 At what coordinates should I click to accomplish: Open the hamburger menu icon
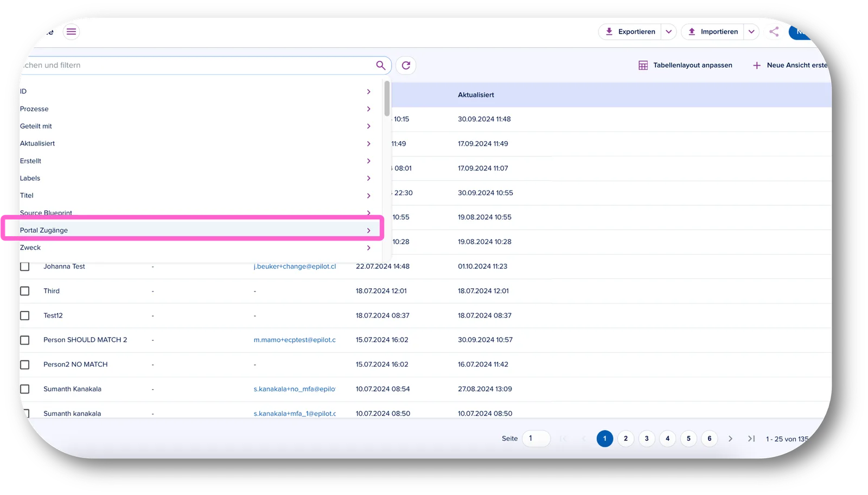coord(71,31)
